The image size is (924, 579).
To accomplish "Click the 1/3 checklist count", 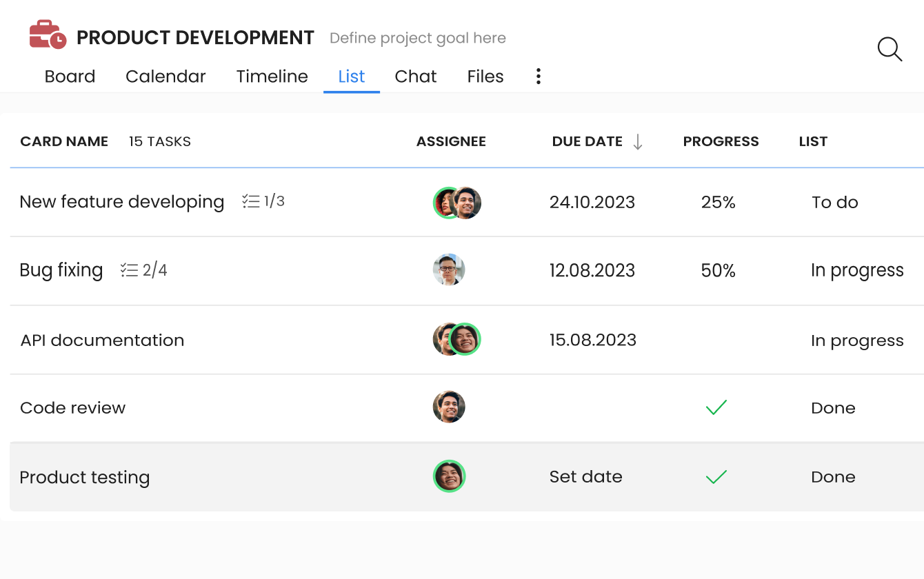I will 274,201.
